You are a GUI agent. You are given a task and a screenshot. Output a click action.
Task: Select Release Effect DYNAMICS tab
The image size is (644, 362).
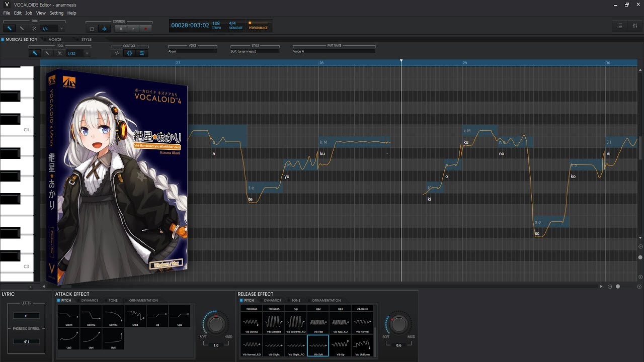272,300
